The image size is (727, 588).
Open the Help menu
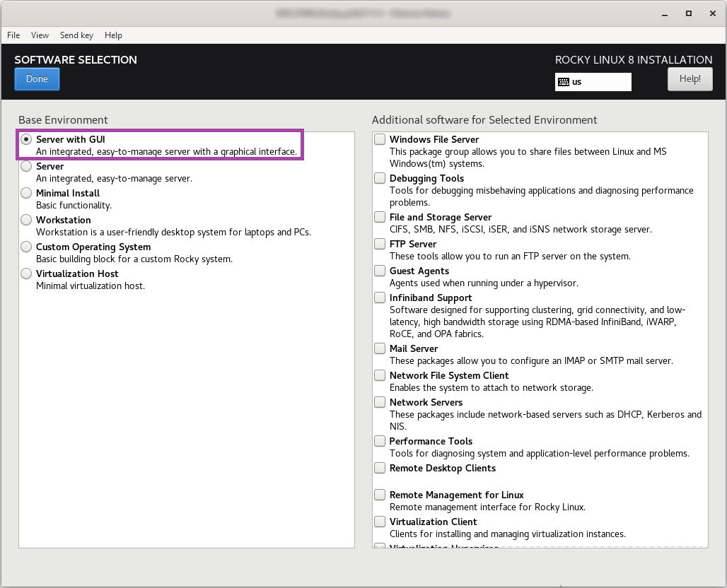click(x=113, y=35)
